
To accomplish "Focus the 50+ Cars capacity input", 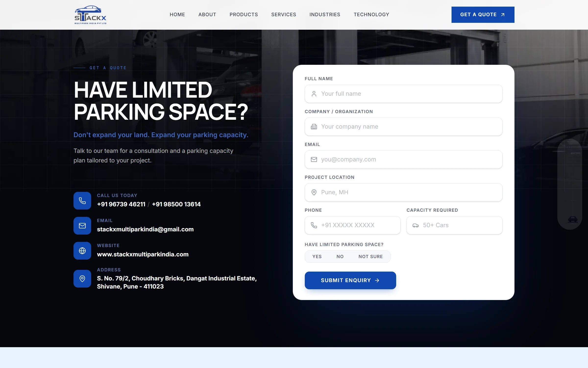I will (454, 225).
